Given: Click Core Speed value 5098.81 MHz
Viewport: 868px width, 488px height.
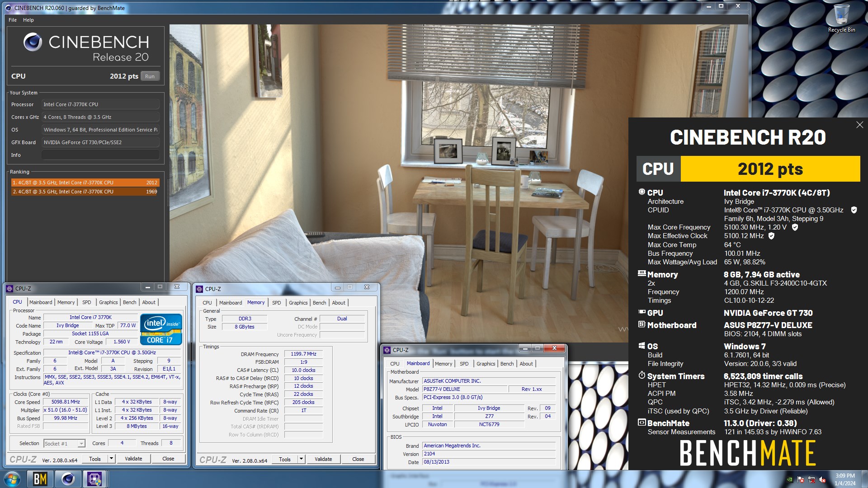Looking at the screenshot, I should (66, 402).
